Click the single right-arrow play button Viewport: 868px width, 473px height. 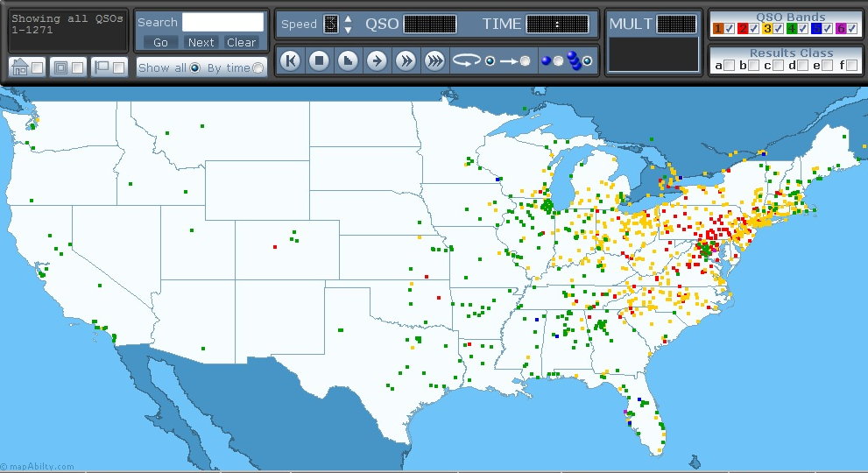(x=377, y=60)
